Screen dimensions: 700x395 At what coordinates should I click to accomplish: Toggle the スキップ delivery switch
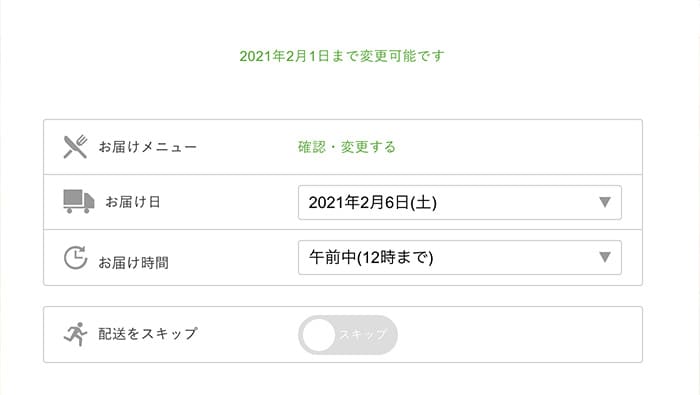coord(348,335)
